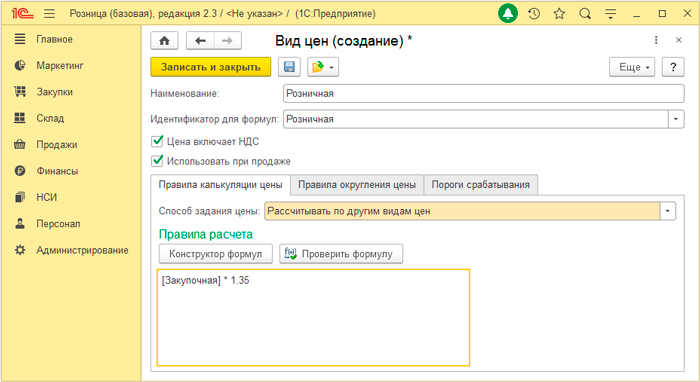This screenshot has width=700, height=382.
Task: Open the Склад section
Action: 50,118
